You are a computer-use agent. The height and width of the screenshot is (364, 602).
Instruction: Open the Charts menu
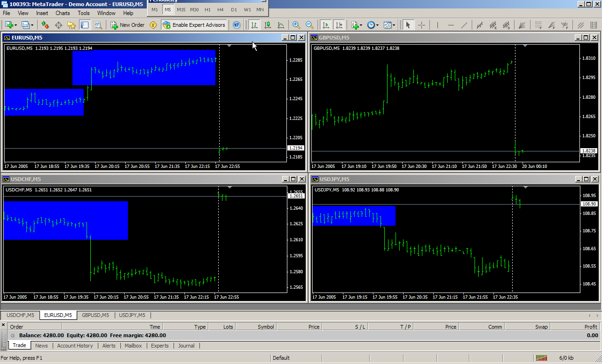[x=62, y=13]
